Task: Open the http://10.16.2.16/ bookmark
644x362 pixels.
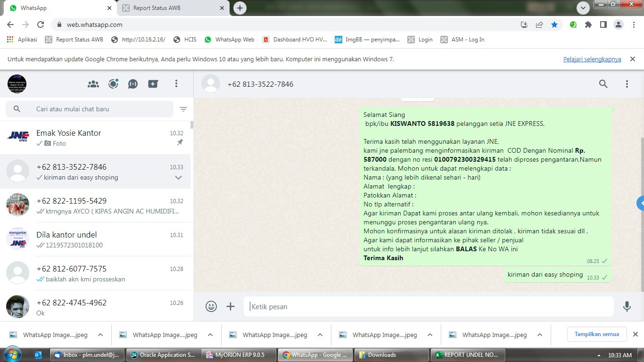Action: tap(138, 40)
